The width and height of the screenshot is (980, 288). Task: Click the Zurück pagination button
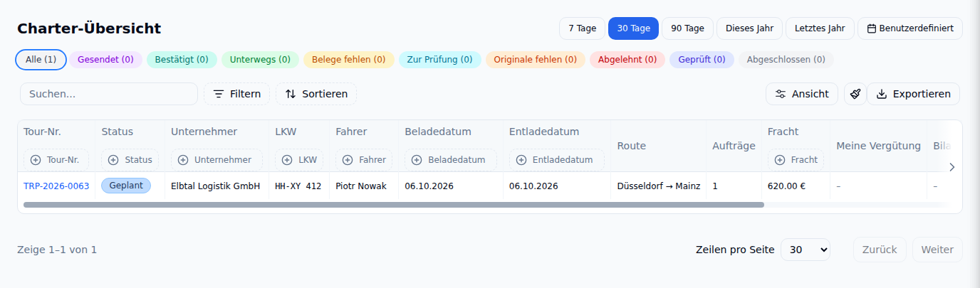[880, 250]
